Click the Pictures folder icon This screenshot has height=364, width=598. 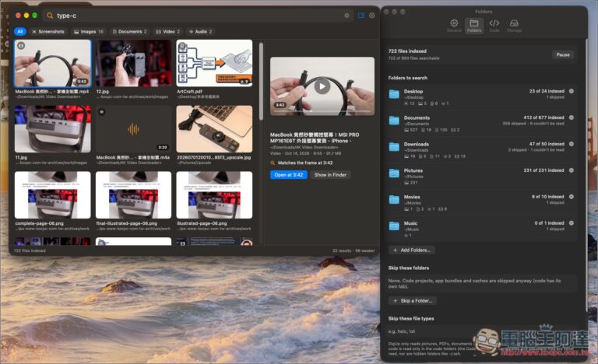coord(394,173)
